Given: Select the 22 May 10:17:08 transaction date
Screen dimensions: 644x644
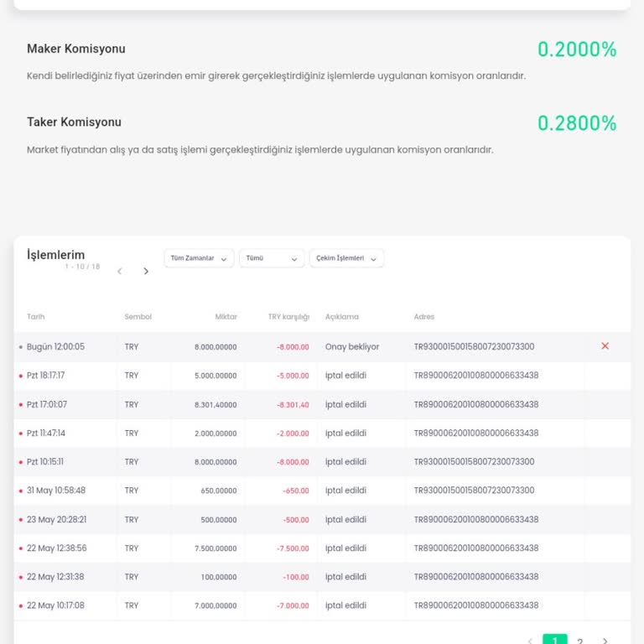Looking at the screenshot, I should click(x=55, y=605).
